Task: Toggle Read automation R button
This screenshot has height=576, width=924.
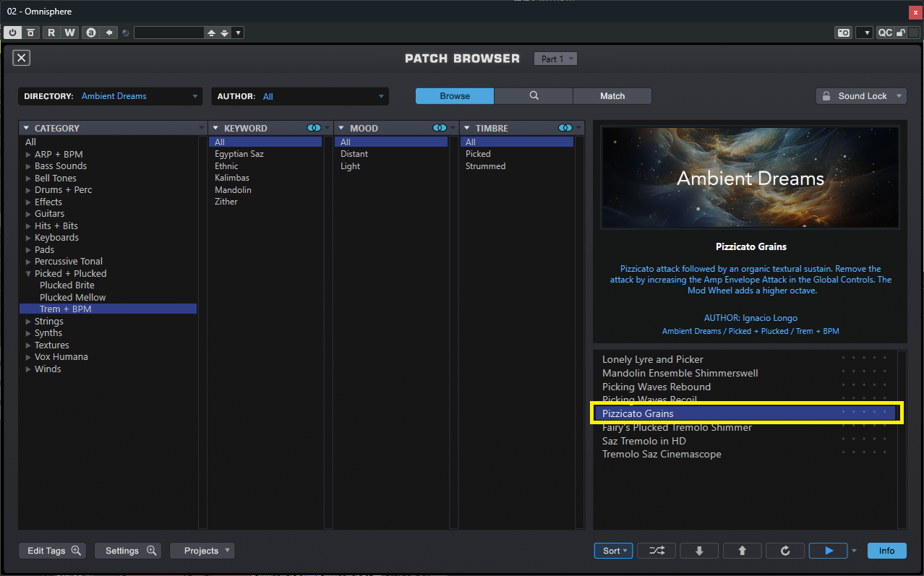Action: [51, 33]
